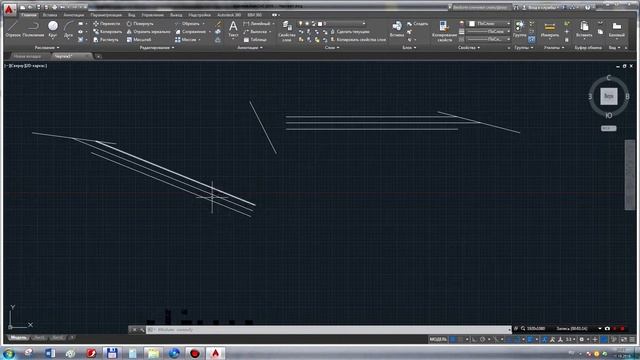Viewport: 640px width, 360px height.
Task: Expand the Block (Блок) panel
Action: (409, 48)
